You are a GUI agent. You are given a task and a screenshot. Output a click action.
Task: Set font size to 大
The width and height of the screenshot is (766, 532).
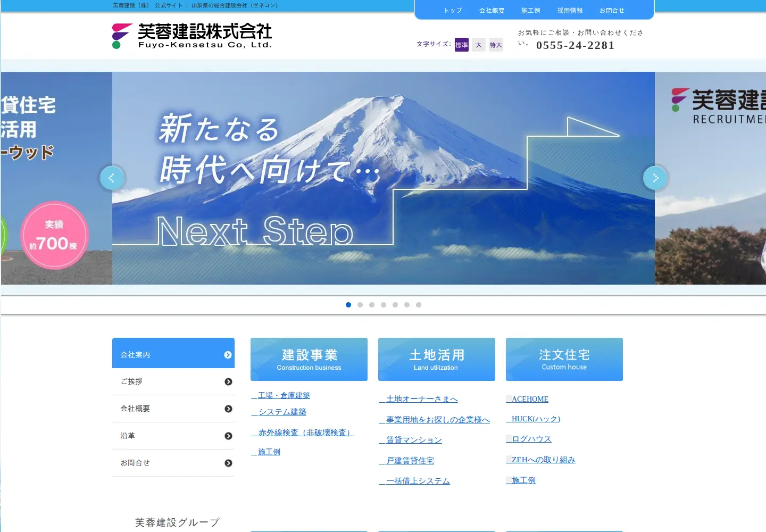[x=479, y=45]
